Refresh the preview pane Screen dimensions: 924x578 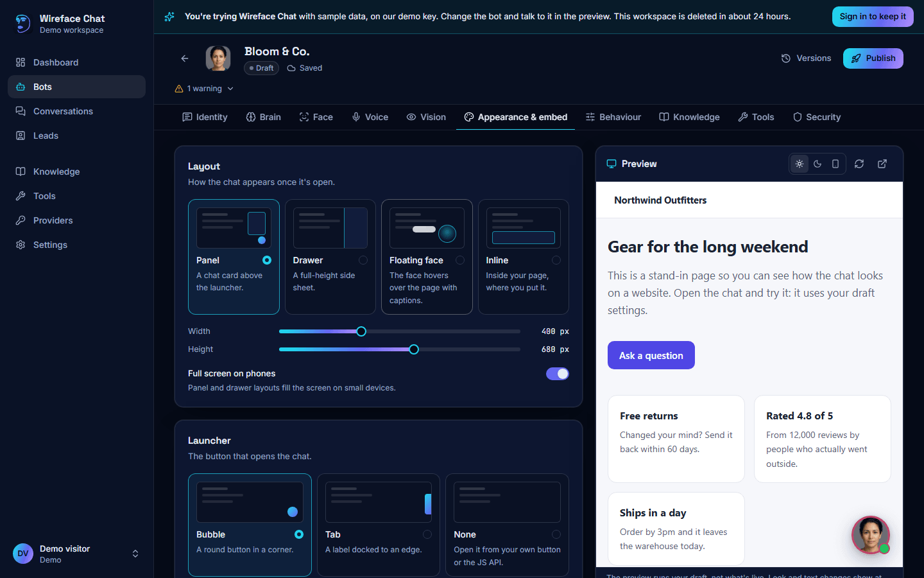point(859,164)
